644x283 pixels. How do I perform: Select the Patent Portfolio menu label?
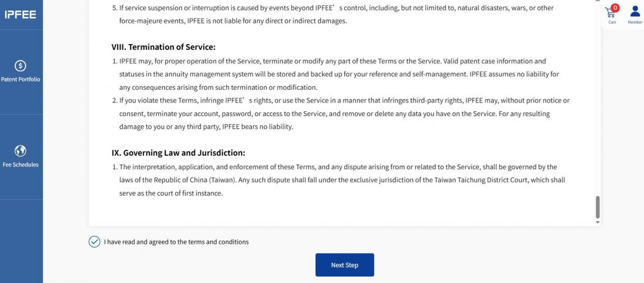click(20, 80)
